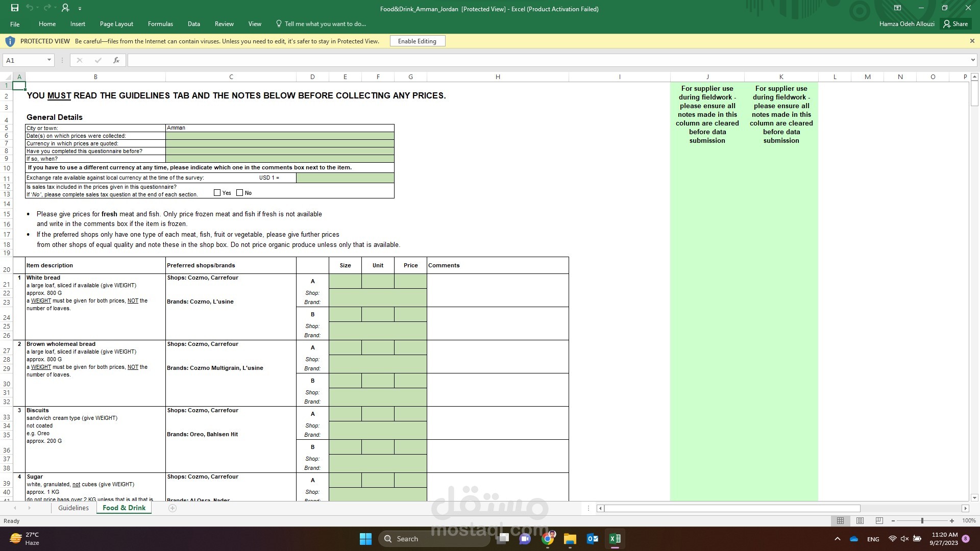Toggle Touch/Mouse mode icon
The image size is (980, 551).
click(65, 8)
